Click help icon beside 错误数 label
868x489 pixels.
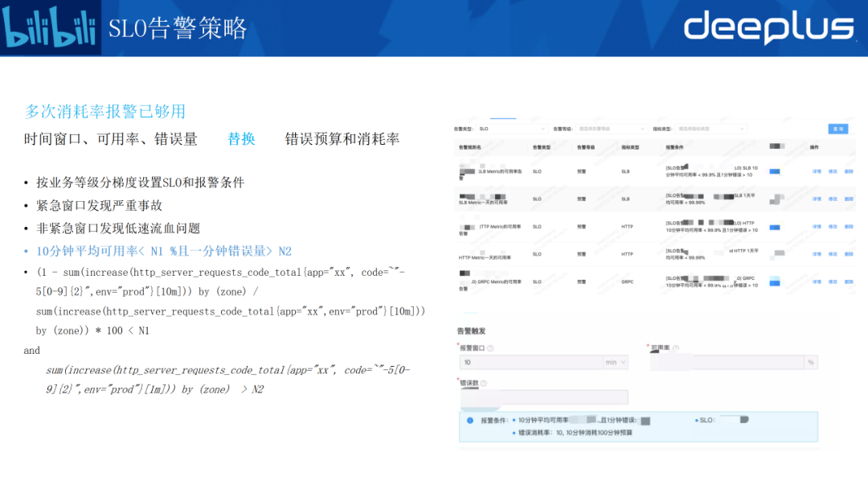484,384
